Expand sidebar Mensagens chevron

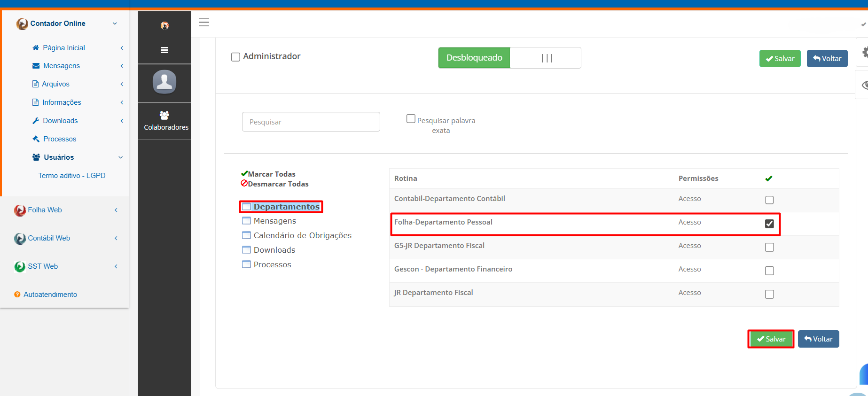point(122,66)
